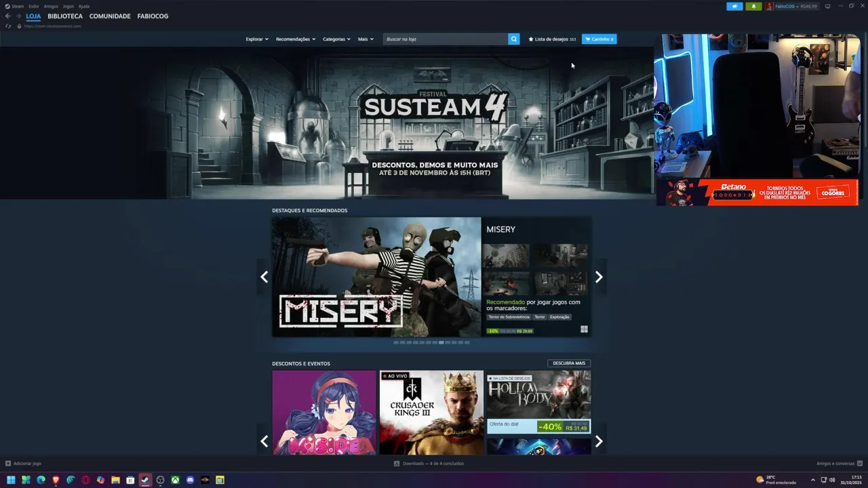Image resolution: width=868 pixels, height=488 pixels.
Task: Open OBS Studio from the taskbar
Action: (160, 480)
